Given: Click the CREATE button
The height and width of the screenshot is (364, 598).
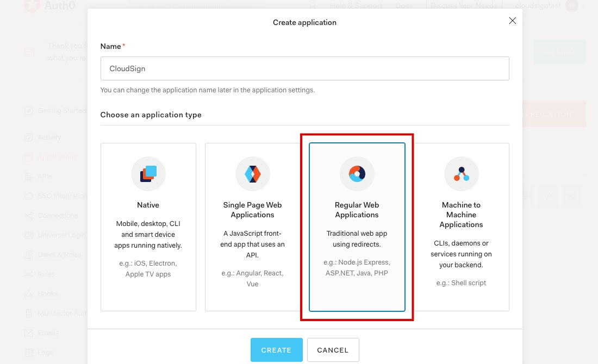Looking at the screenshot, I should pos(277,350).
